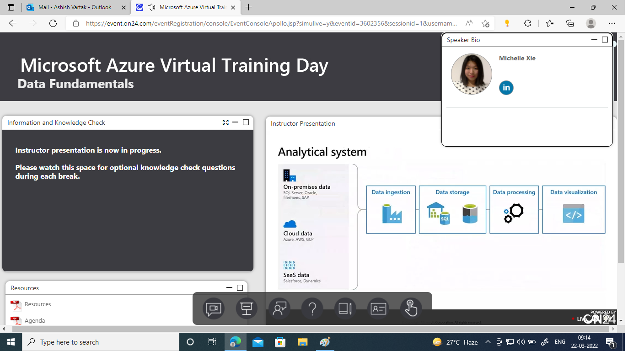The width and height of the screenshot is (644, 351).
Task: Open Microsoft Store from the taskbar
Action: tap(280, 342)
